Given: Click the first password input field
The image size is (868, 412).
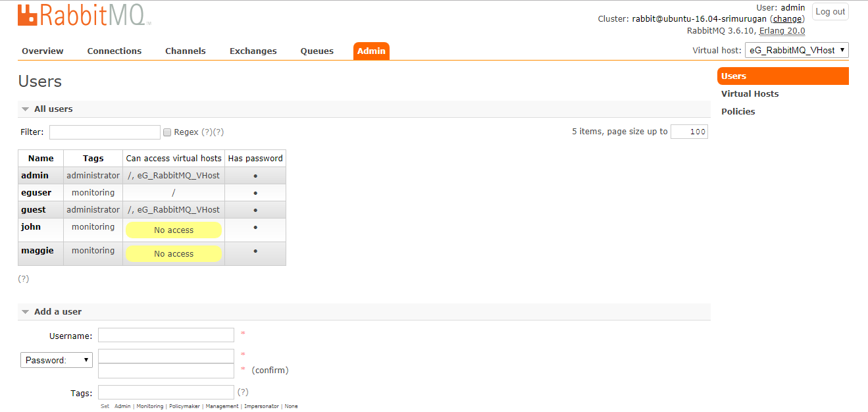Looking at the screenshot, I should tap(166, 356).
